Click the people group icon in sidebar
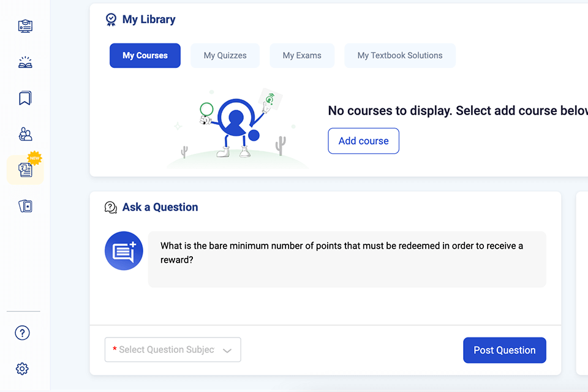The height and width of the screenshot is (392, 588). click(25, 134)
